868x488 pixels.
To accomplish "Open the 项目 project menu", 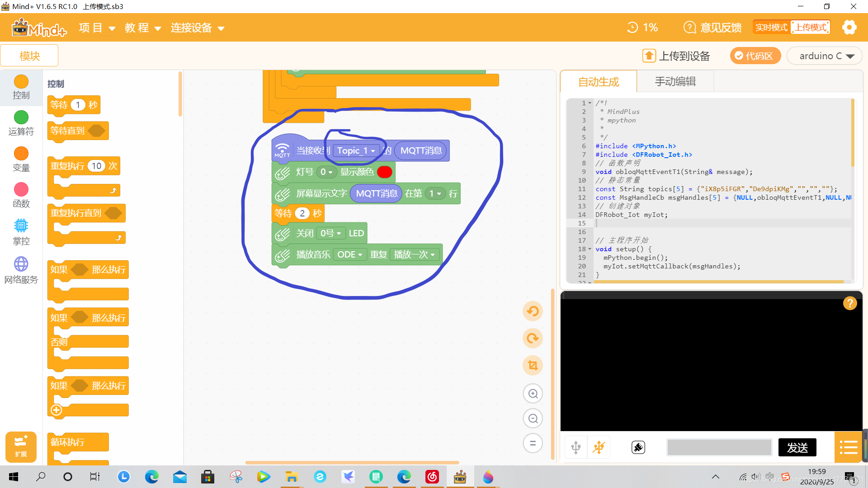I will tap(97, 28).
